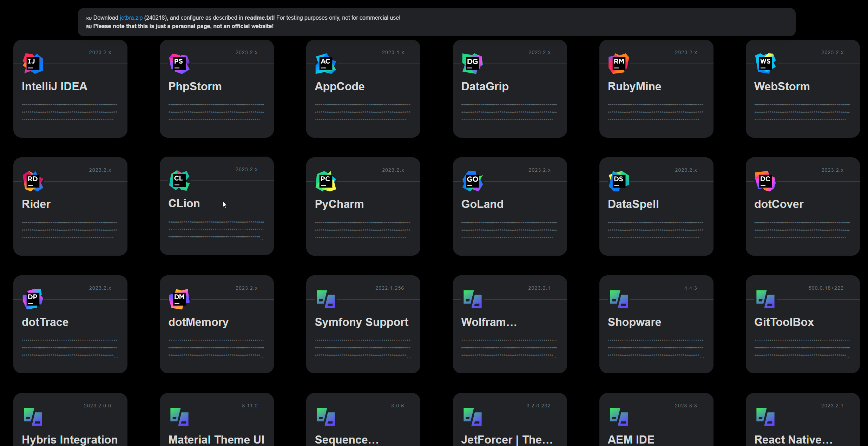Viewport: 868px width, 446px height.
Task: Click the PyCharm PC logo icon
Action: [326, 181]
